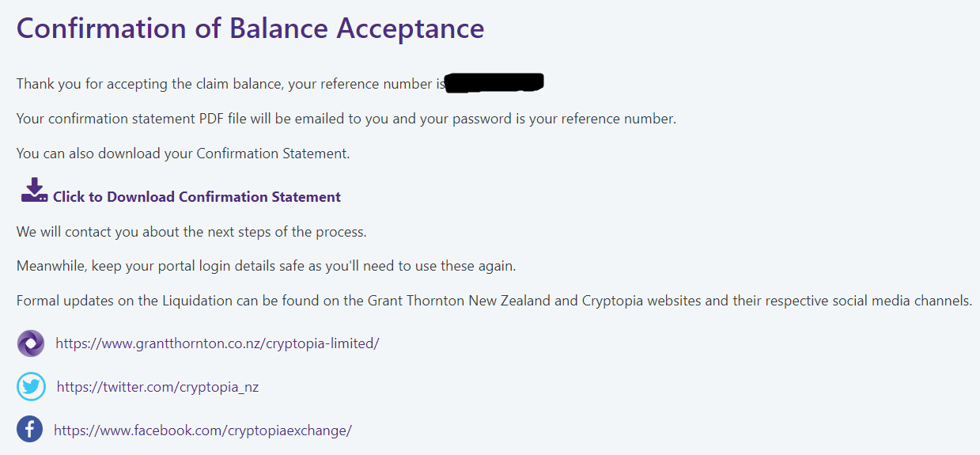Open the twitter.com/cryptopia_nz link

157,387
